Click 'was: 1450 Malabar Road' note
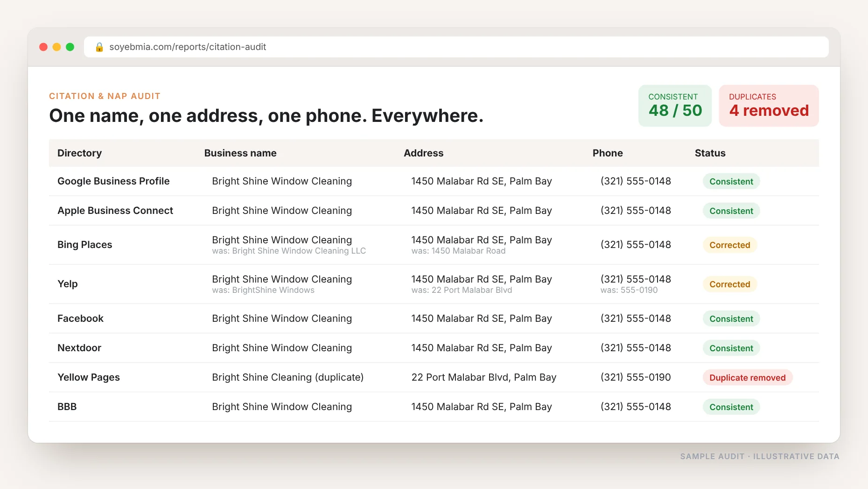 pyautogui.click(x=458, y=251)
